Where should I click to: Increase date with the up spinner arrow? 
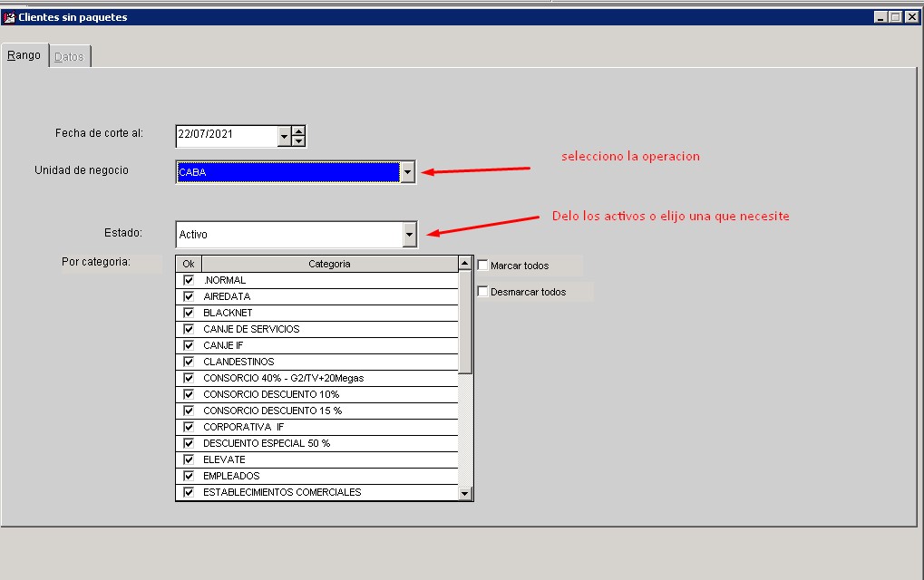(x=299, y=130)
